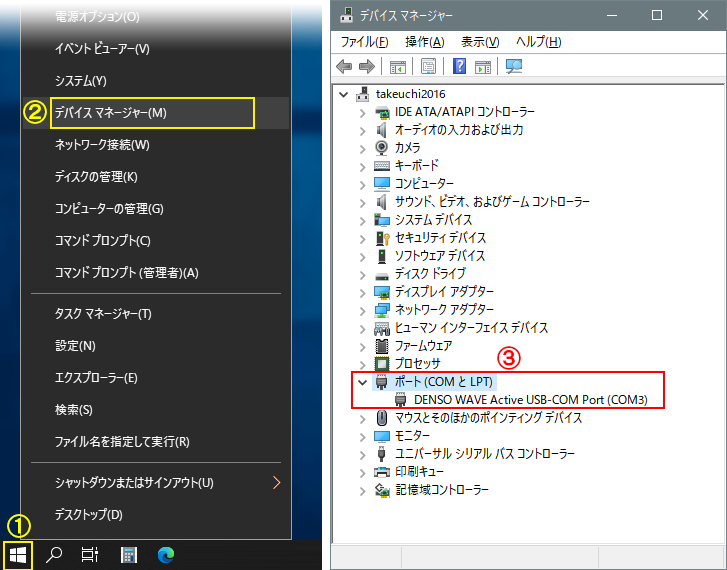Click the calculator icon on the taskbar
The width and height of the screenshot is (727, 570).
click(128, 554)
